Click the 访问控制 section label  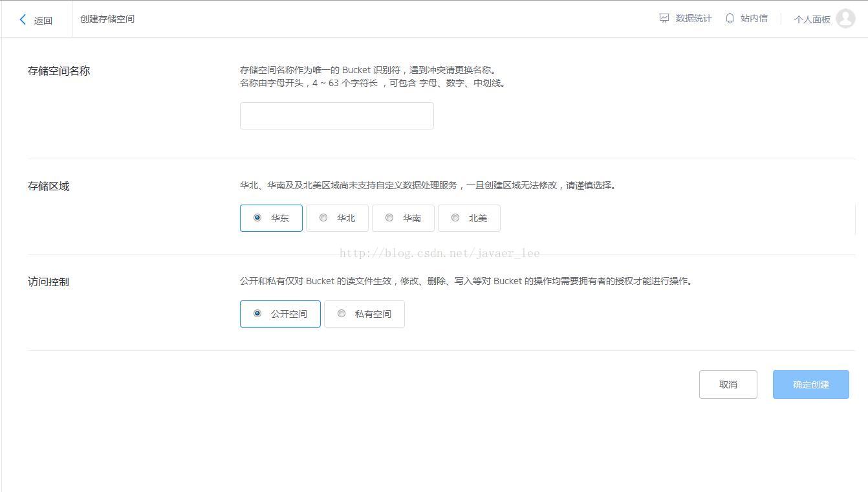click(x=49, y=282)
